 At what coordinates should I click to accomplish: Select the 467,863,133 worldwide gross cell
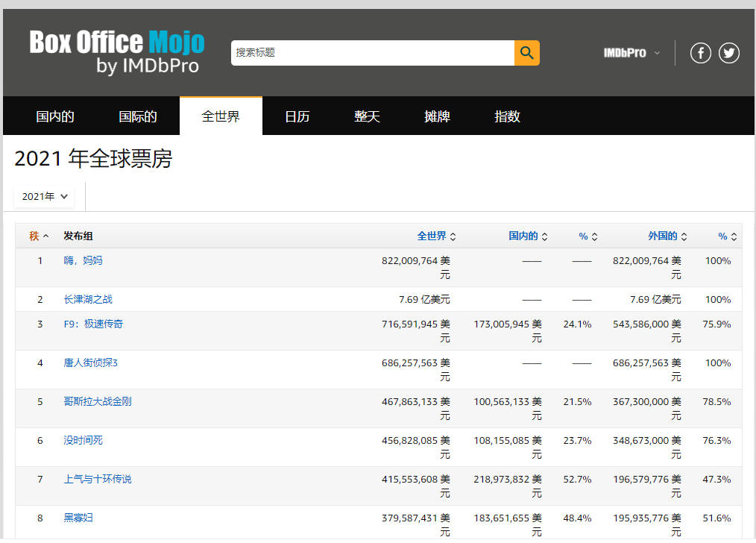[416, 409]
